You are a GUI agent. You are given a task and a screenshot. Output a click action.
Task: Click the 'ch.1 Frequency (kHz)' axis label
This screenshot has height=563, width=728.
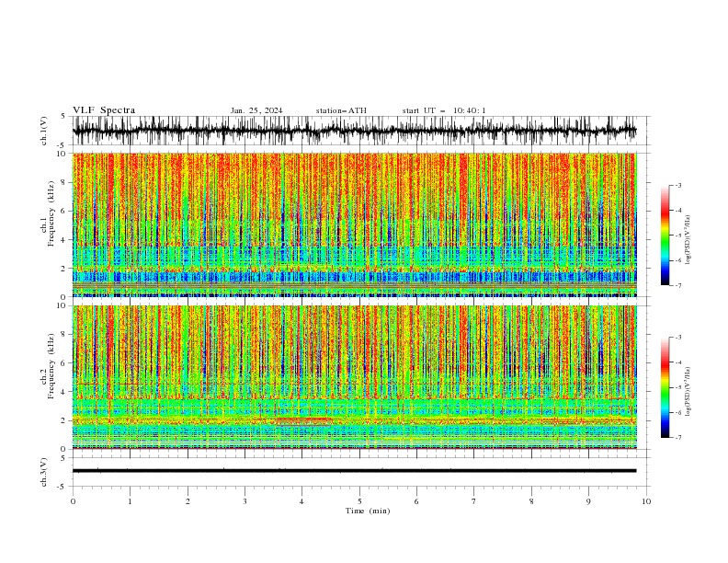48,213
